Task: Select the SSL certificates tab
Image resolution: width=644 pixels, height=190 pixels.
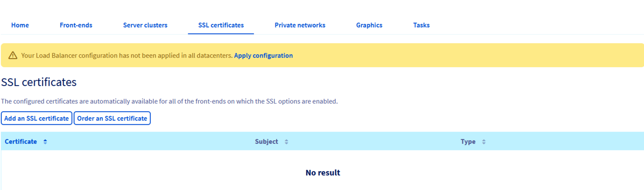Action: coord(221,25)
